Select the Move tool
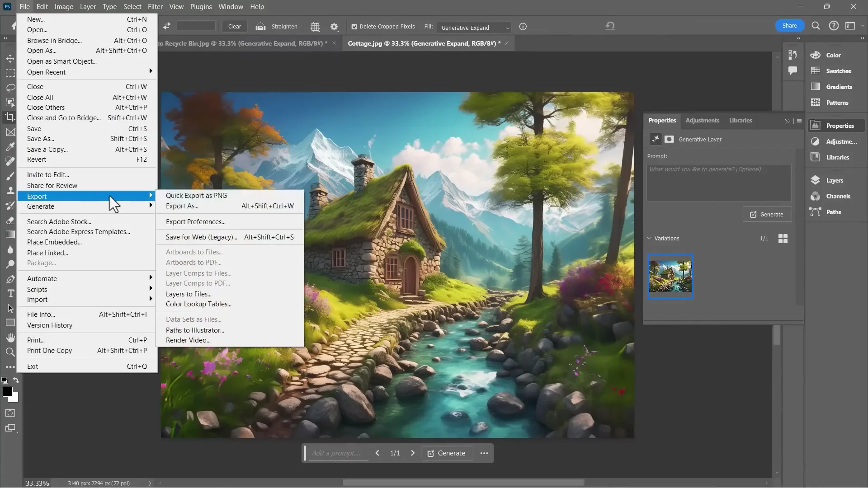Viewport: 868px width, 488px height. pos(10,59)
